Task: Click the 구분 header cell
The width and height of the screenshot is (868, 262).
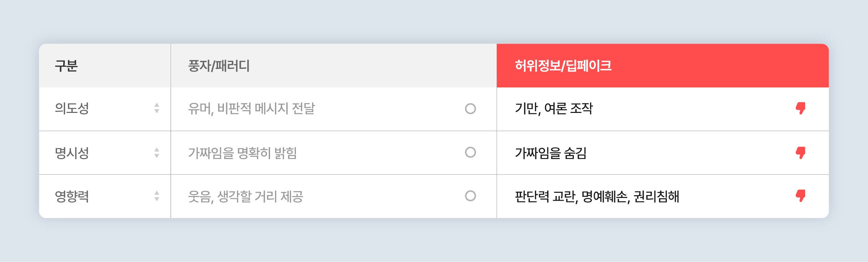Action: point(105,65)
